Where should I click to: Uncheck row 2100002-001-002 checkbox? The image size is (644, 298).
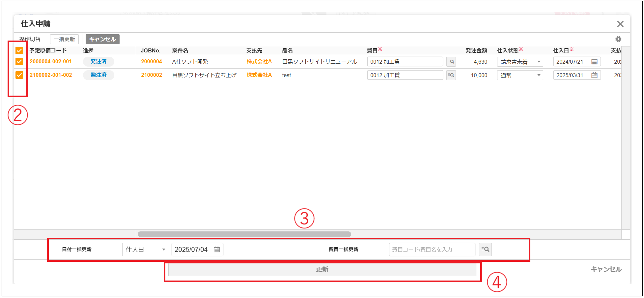pyautogui.click(x=19, y=75)
